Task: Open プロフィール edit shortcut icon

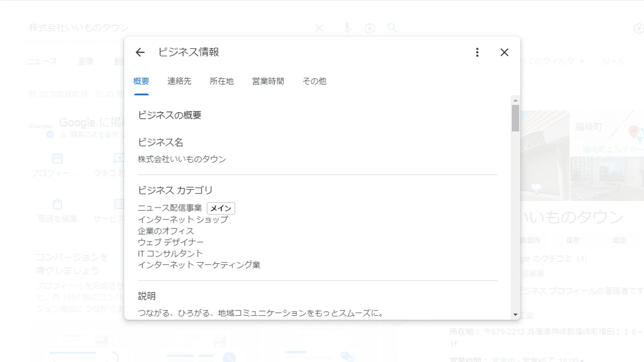Action: (x=57, y=159)
